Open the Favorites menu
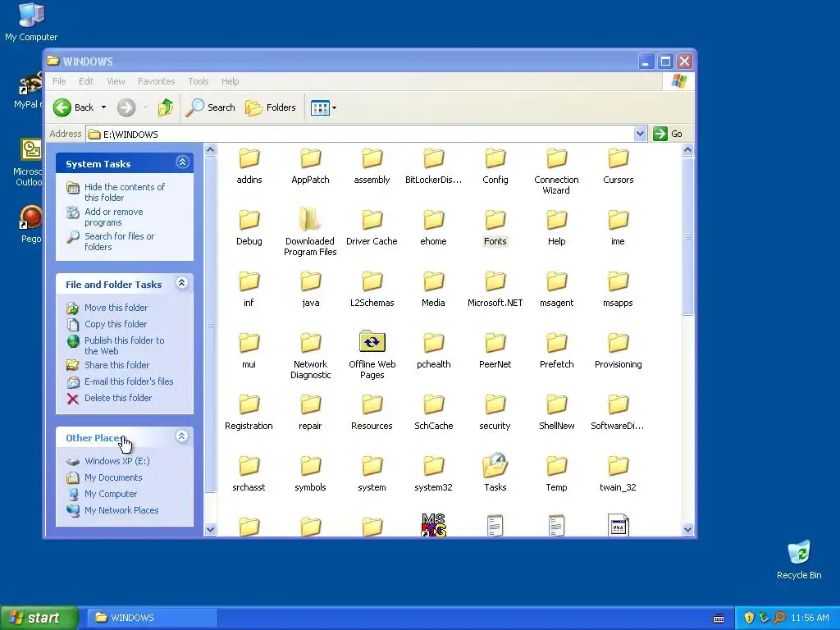This screenshot has width=840, height=630. click(x=157, y=81)
